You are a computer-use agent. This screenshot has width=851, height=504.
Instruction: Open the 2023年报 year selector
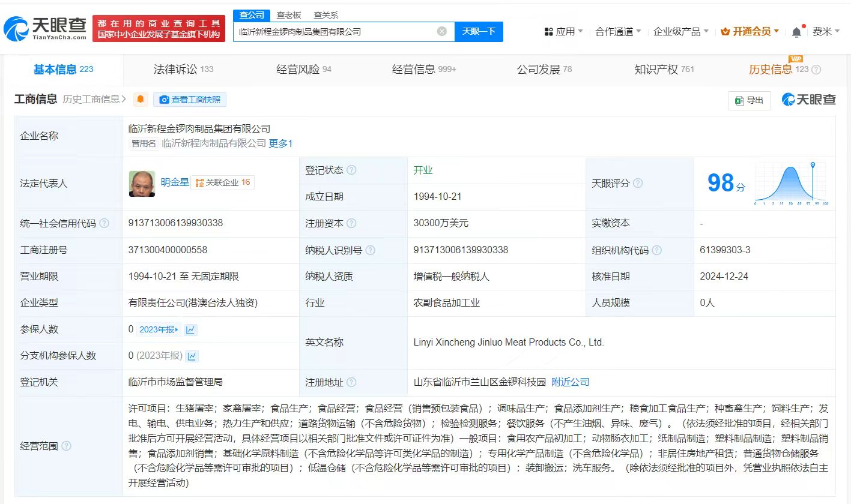(x=159, y=329)
